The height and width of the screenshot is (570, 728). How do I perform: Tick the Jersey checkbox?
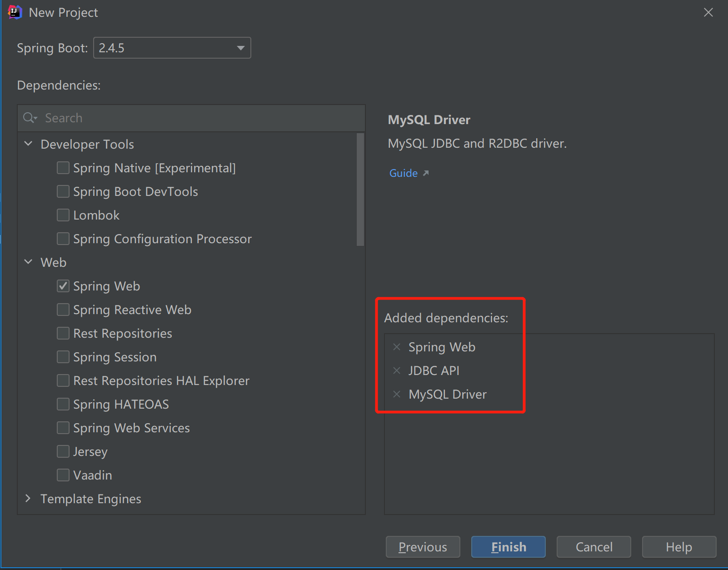point(63,452)
